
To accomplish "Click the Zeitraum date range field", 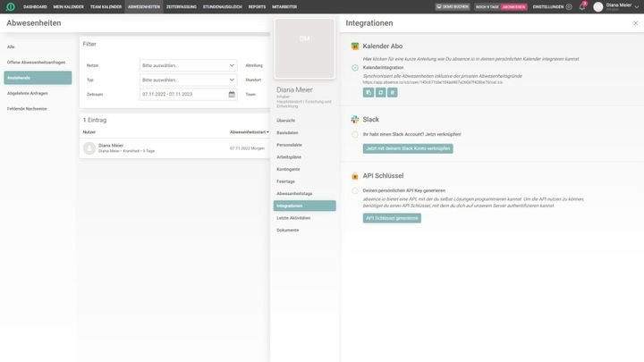I will pyautogui.click(x=182, y=94).
